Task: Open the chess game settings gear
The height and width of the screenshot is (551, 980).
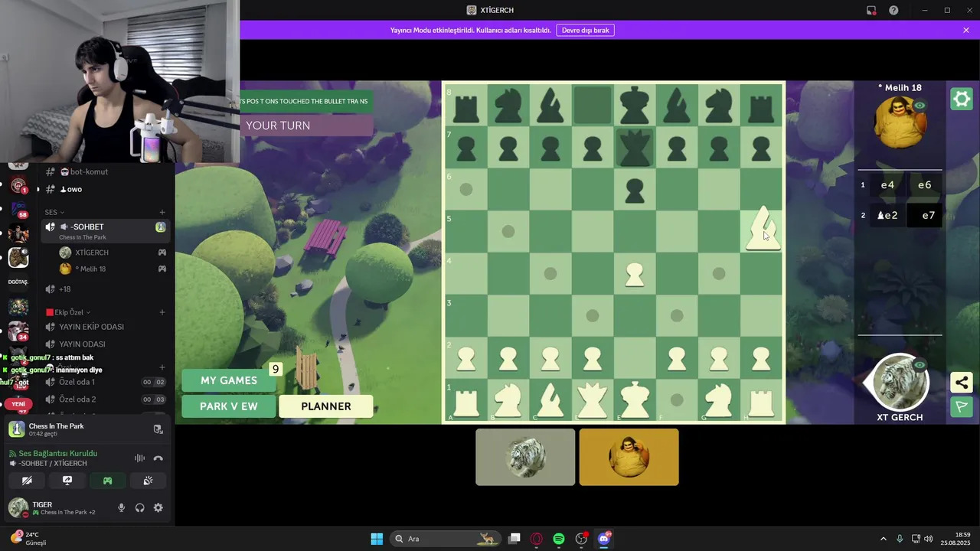Action: (x=962, y=99)
